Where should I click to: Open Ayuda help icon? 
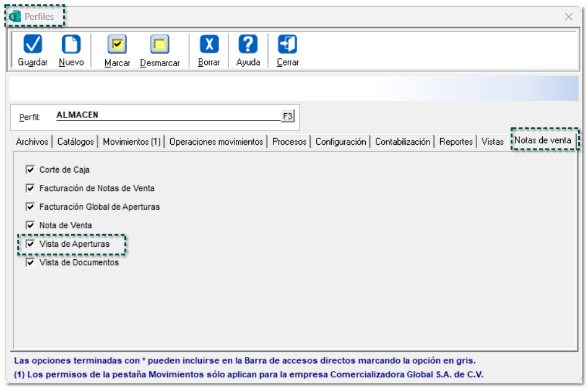[248, 45]
